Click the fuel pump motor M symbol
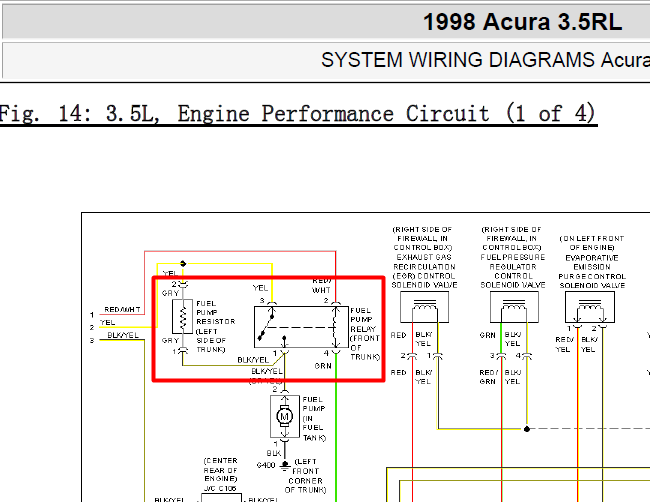The image size is (650, 502). tap(285, 416)
